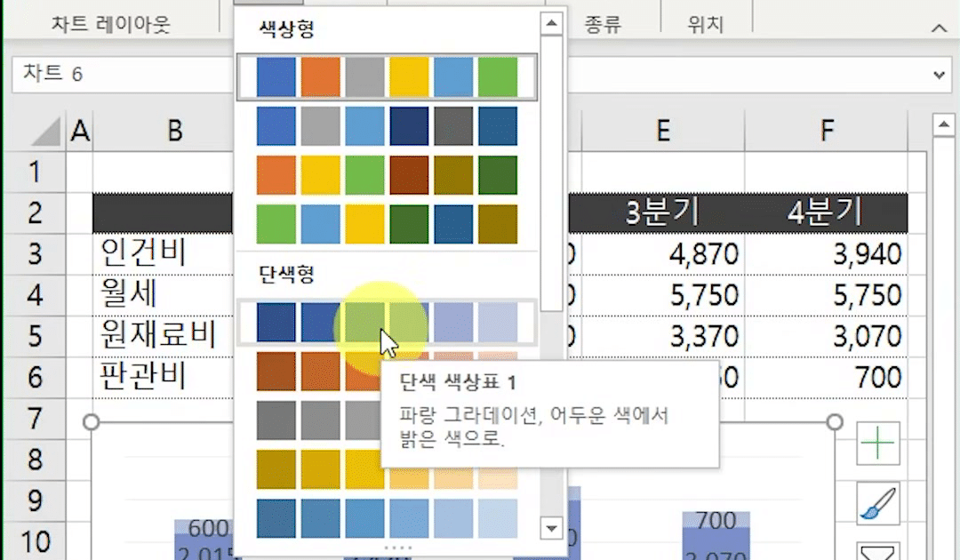Image resolution: width=960 pixels, height=560 pixels.
Task: Select row 6 header
Action: coord(35,377)
